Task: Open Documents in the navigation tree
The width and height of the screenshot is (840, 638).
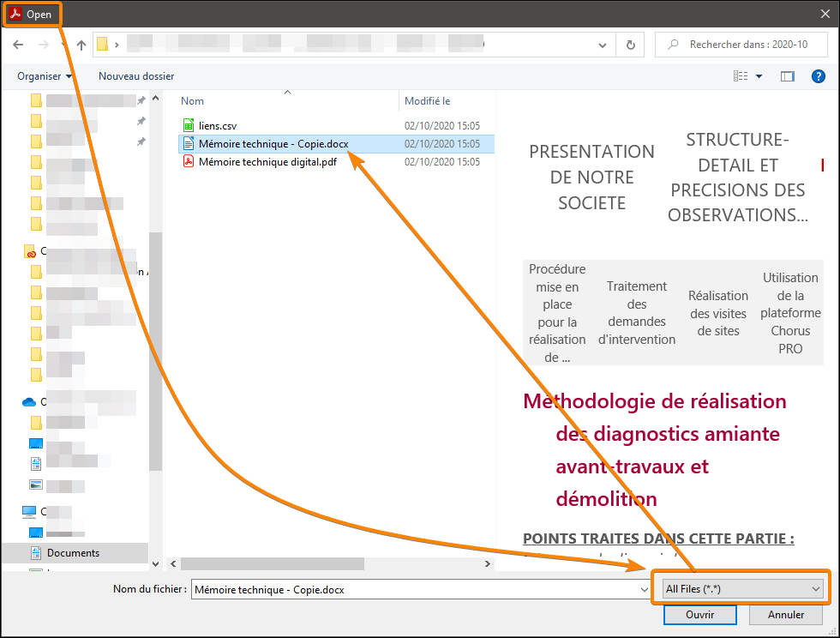Action: click(x=73, y=553)
